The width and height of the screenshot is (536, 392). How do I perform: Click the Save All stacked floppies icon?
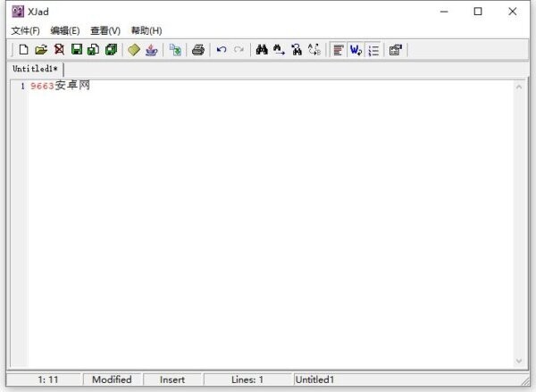pos(111,50)
